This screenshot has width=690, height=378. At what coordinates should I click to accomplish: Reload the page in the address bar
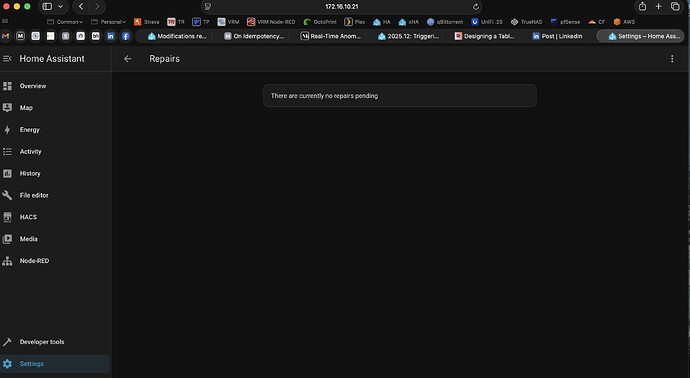(x=476, y=7)
